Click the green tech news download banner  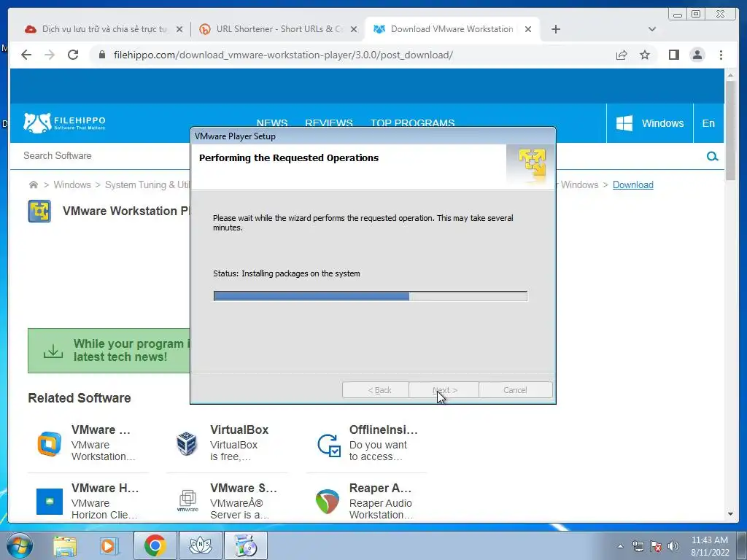[x=109, y=351]
